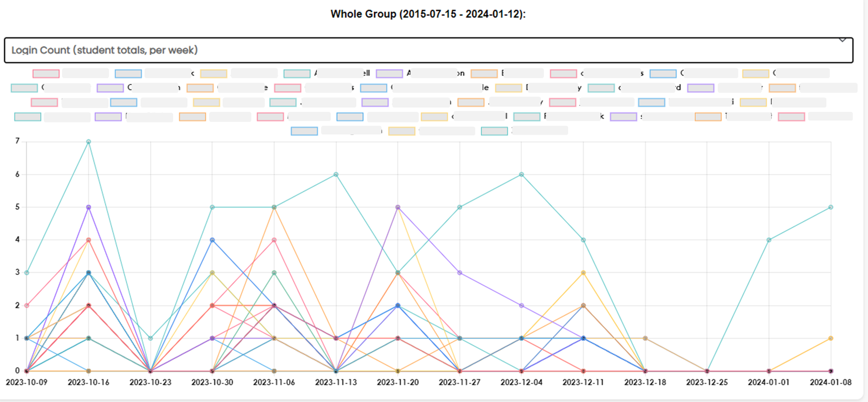Select the teal data point at 5 on 2023-11-27
Image resolution: width=868 pixels, height=402 pixels.
tap(460, 207)
